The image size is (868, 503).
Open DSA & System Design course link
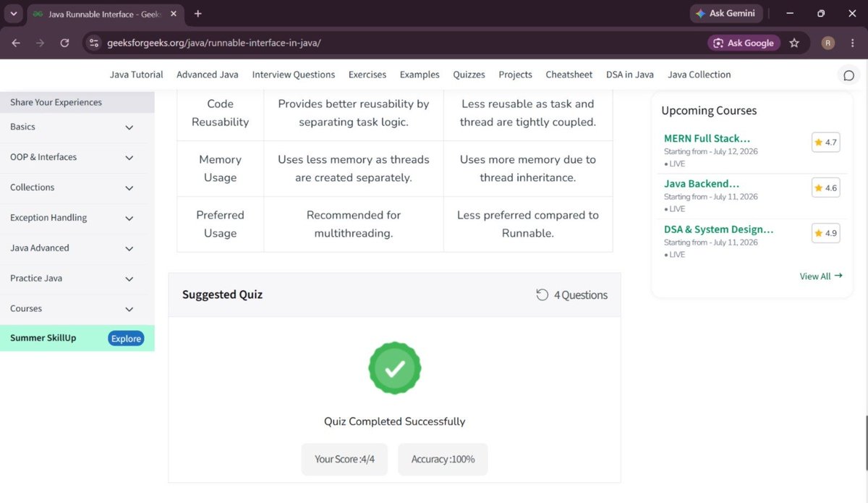point(719,229)
